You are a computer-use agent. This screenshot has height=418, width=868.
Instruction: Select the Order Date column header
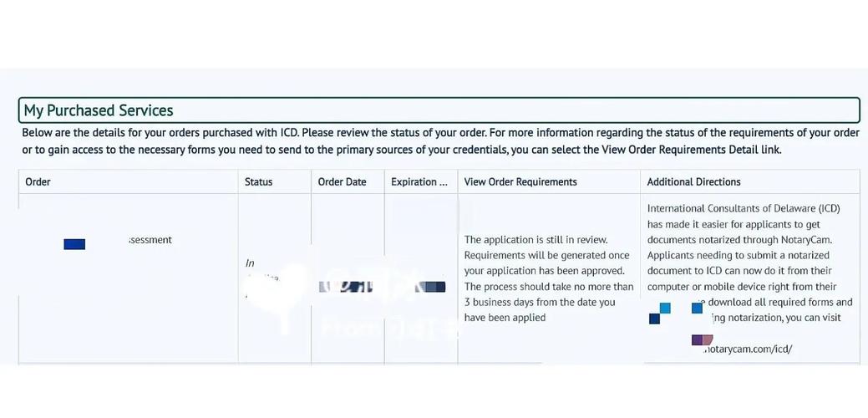pyautogui.click(x=342, y=181)
